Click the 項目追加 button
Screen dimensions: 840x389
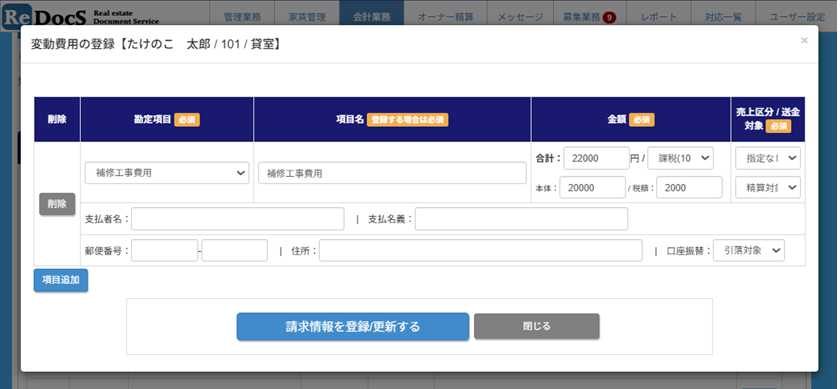click(61, 280)
